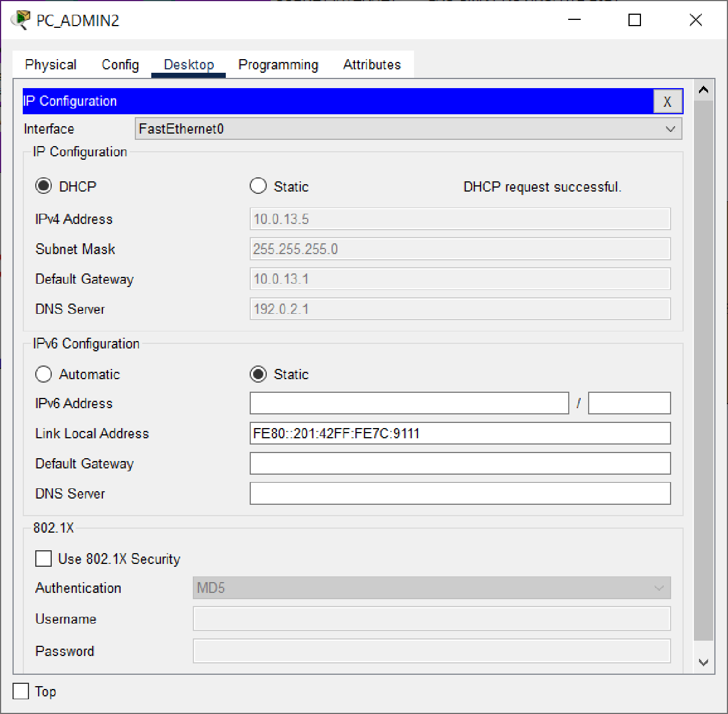Click the IPv6 Address input field
This screenshot has height=714, width=728.
click(408, 403)
